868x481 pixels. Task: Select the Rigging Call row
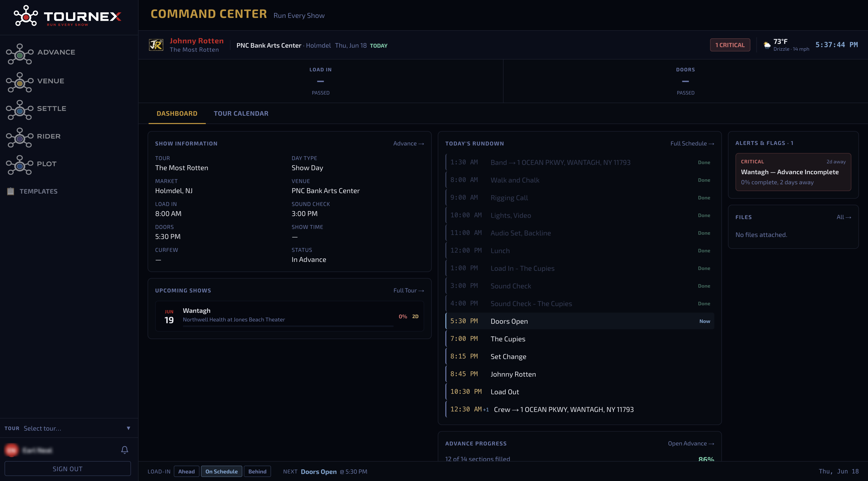580,198
